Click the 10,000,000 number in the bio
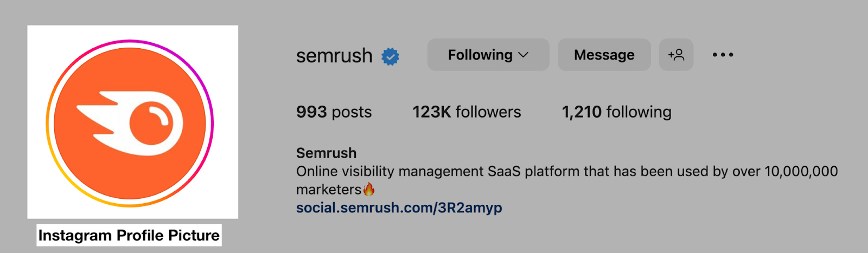This screenshot has width=868, height=253. point(801,172)
